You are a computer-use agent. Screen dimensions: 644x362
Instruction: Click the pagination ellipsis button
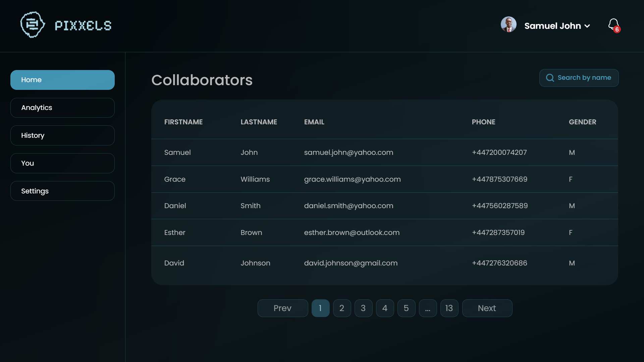[x=428, y=308]
